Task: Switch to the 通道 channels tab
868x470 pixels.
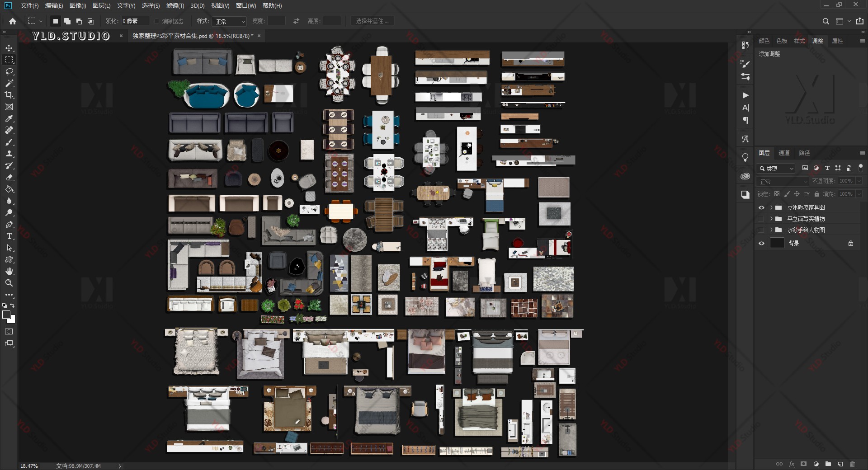Action: pos(784,153)
